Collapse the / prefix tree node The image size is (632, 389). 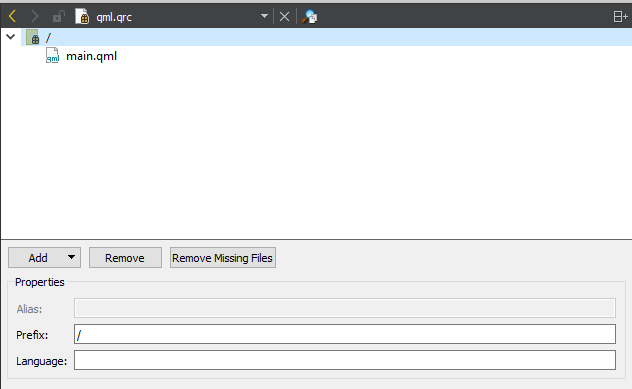[11, 37]
